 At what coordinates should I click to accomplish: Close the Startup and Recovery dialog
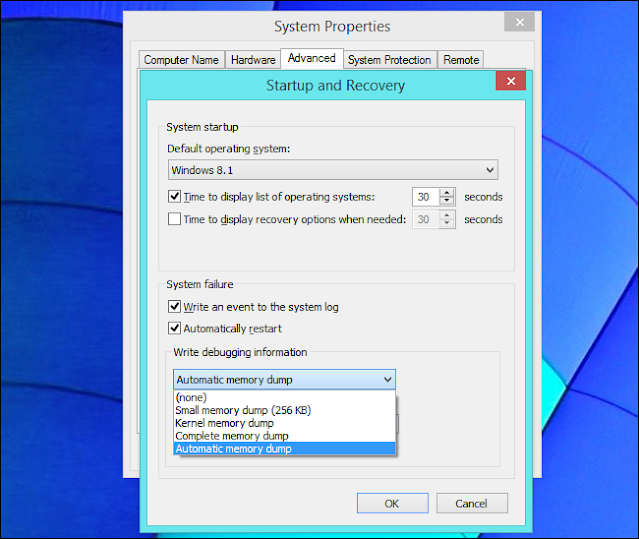tap(511, 81)
